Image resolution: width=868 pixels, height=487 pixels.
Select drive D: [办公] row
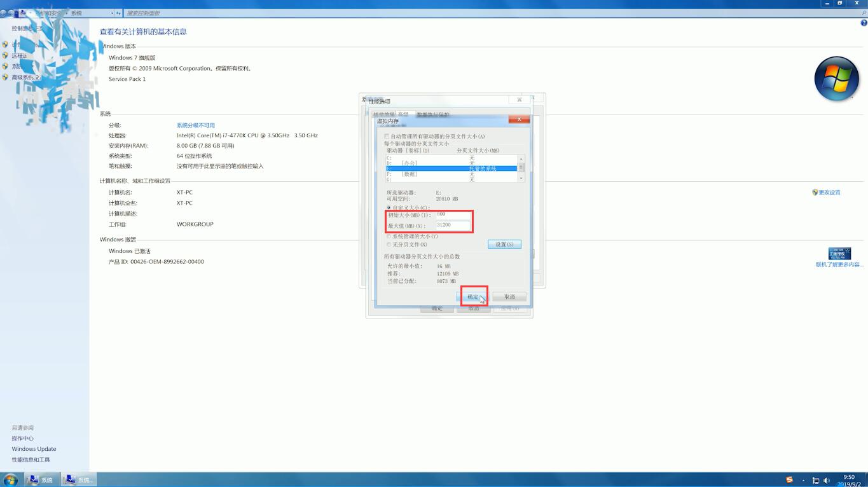click(451, 163)
